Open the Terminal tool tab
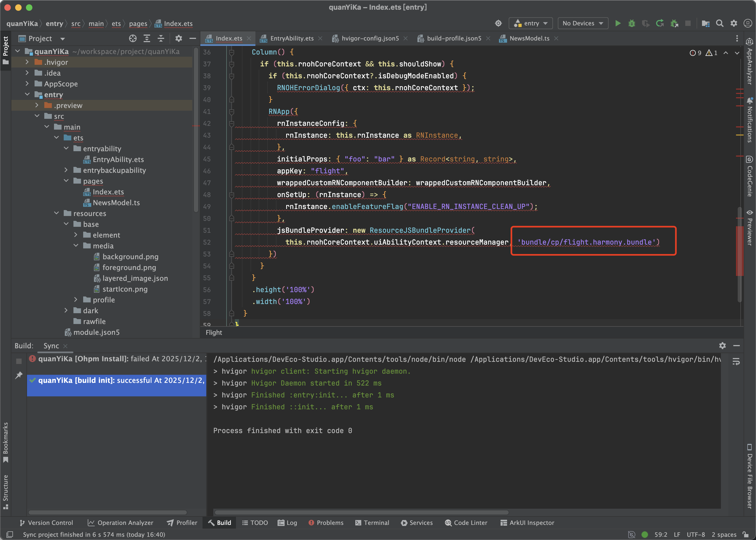Viewport: 756px width, 540px height. [x=372, y=523]
